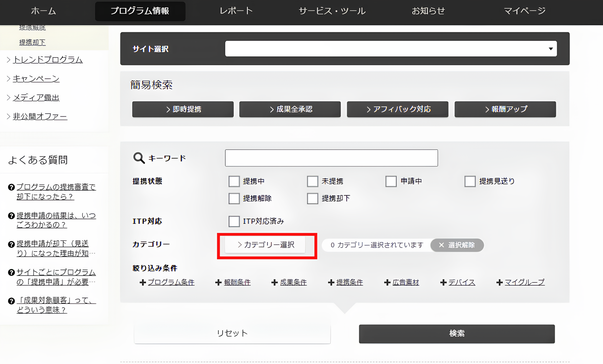Click the plus icon for 広告素材
The image size is (603, 364).
point(387,282)
